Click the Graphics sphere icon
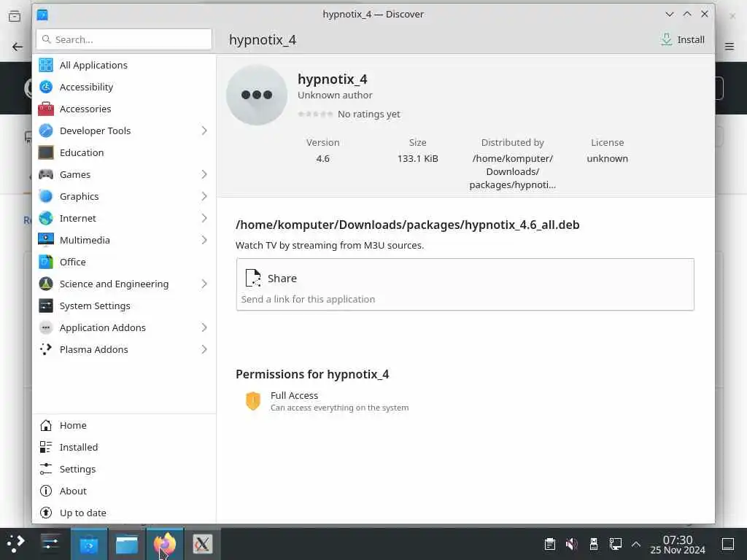Screen dimensions: 747x560 coord(46,196)
